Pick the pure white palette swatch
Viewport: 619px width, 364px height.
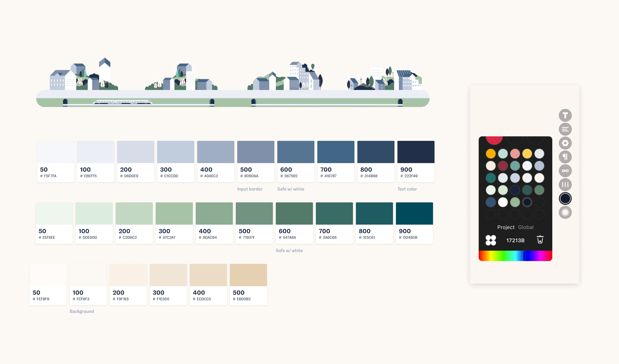503,202
